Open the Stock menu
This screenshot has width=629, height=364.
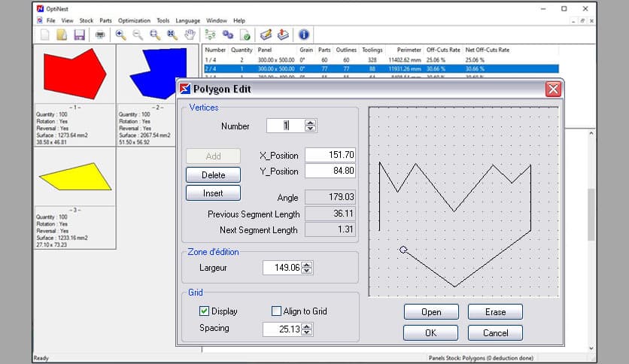coord(87,20)
